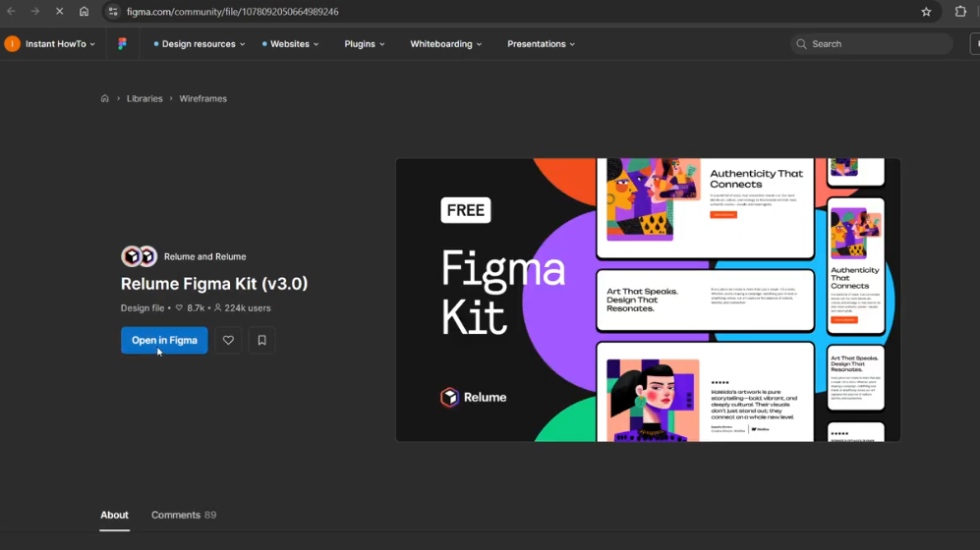
Task: Click the address bar URL
Action: (x=233, y=12)
